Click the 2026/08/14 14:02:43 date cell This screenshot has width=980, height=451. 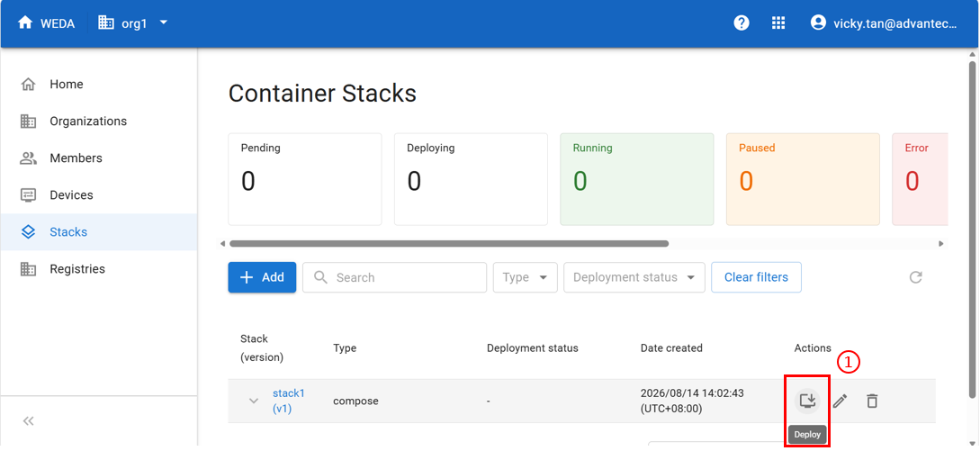tap(692, 401)
